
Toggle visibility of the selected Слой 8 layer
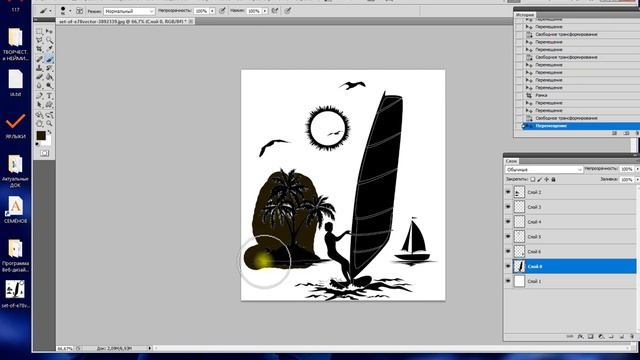pyautogui.click(x=508, y=266)
